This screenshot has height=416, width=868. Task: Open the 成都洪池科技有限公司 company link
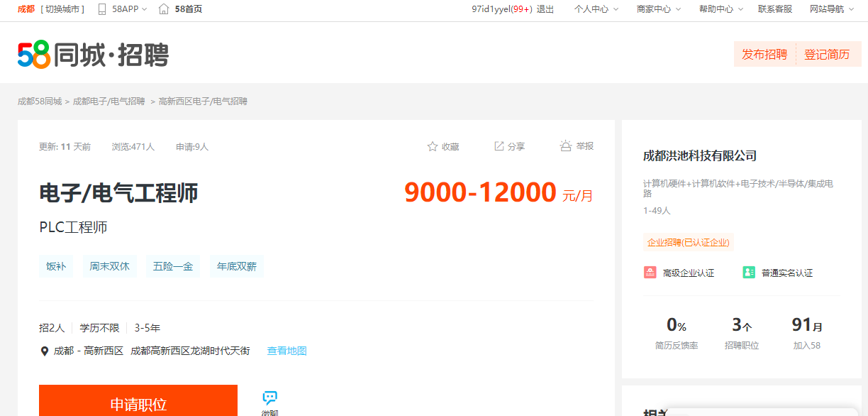pyautogui.click(x=700, y=155)
